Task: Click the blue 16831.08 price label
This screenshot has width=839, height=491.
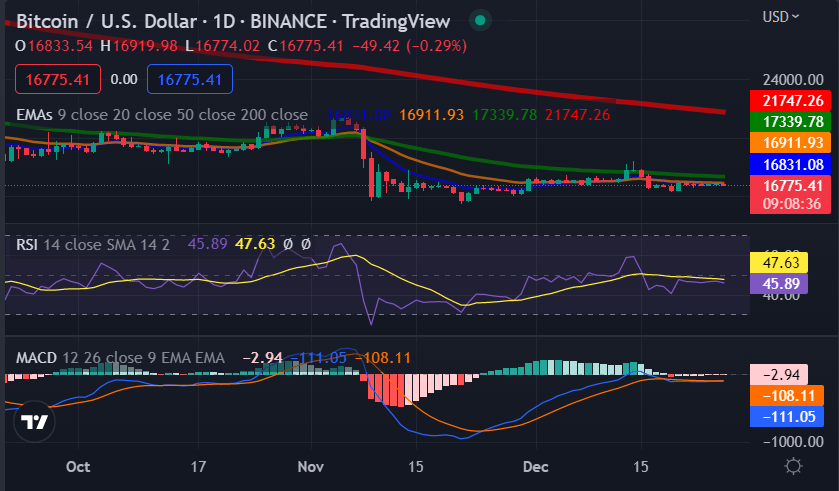Action: point(790,164)
